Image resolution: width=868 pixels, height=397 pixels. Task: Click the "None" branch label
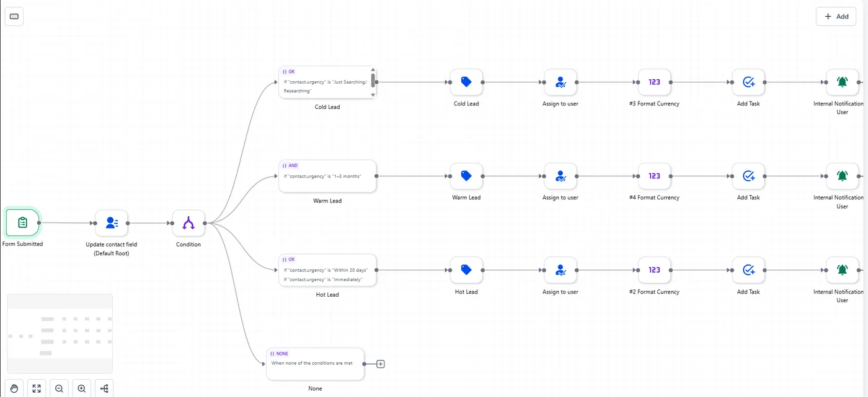[x=315, y=388]
